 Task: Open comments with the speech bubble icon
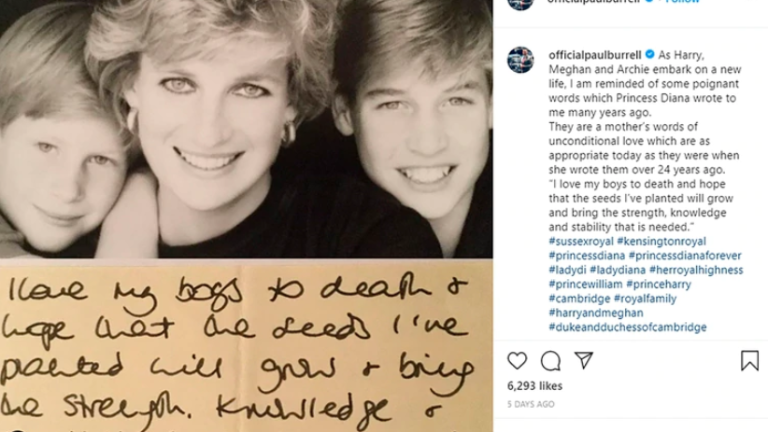tap(551, 361)
